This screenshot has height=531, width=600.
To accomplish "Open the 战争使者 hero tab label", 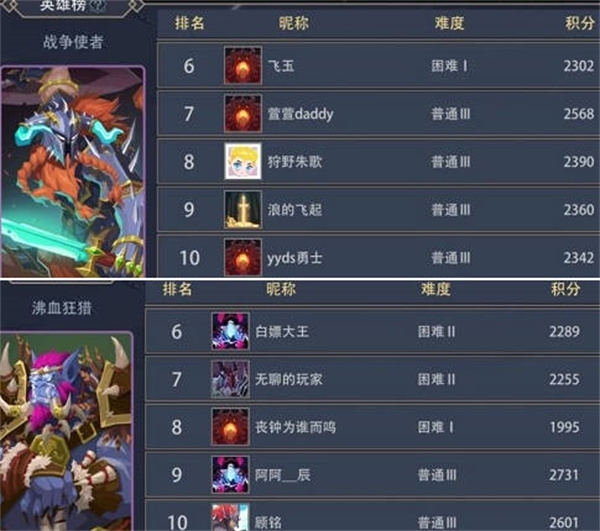I will 73,42.
